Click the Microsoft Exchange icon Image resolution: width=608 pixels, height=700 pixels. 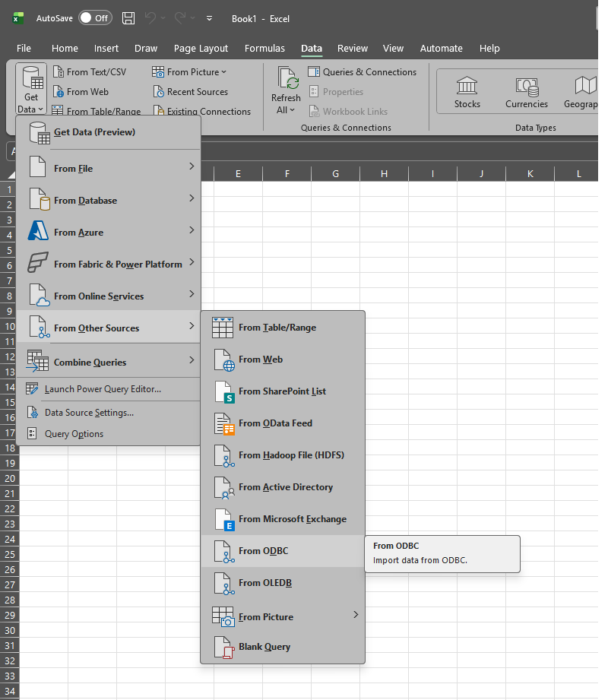click(223, 520)
